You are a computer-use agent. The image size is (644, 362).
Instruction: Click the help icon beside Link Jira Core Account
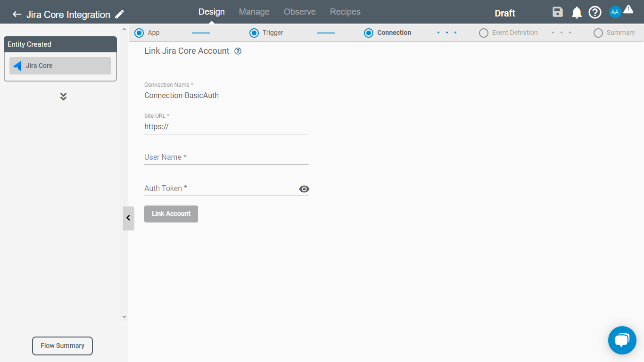(x=238, y=51)
